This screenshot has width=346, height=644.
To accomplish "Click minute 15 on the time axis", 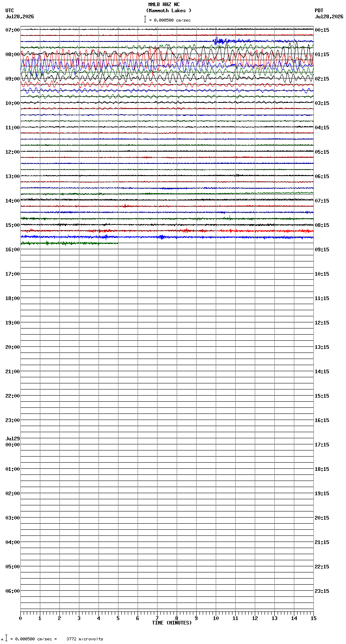I will pyautogui.click(x=313, y=618).
